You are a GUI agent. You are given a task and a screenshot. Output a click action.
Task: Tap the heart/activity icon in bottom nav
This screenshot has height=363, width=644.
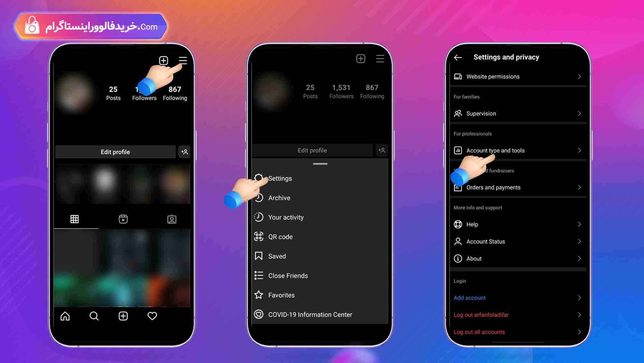tap(152, 316)
